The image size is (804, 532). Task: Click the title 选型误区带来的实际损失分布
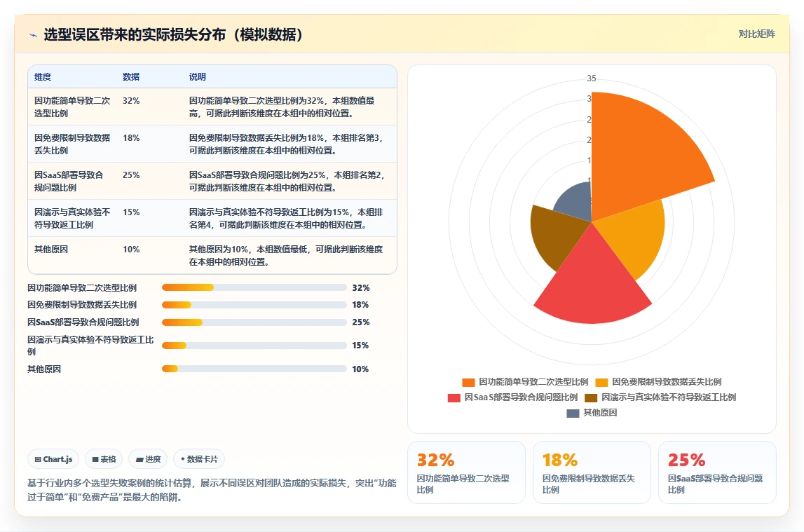pos(135,35)
